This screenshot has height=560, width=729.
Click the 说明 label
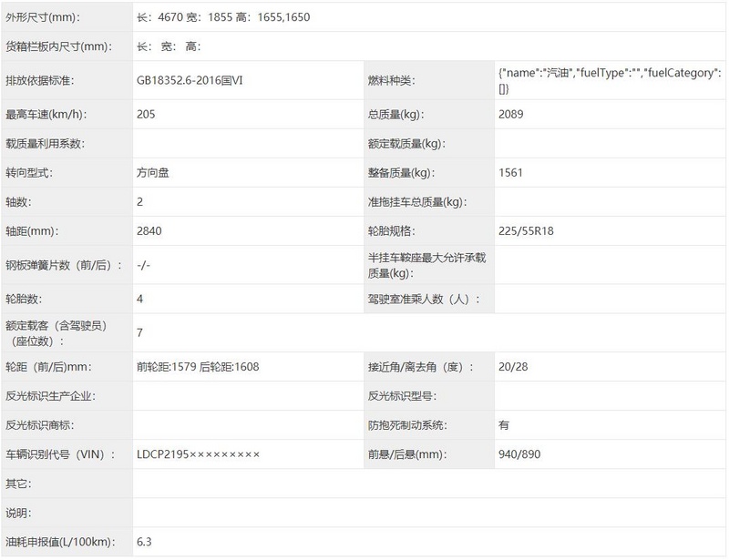click(x=18, y=513)
